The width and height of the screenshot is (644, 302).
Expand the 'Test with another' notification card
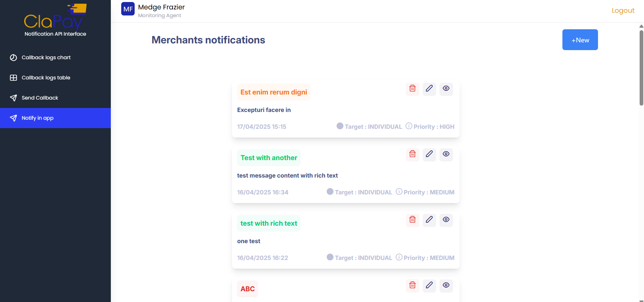(269, 158)
